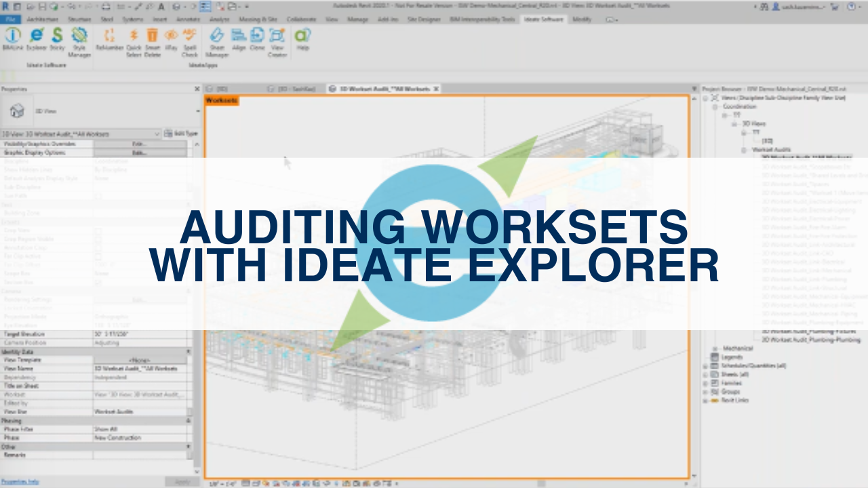Switch to the Architecture ribbon tab

coord(42,19)
